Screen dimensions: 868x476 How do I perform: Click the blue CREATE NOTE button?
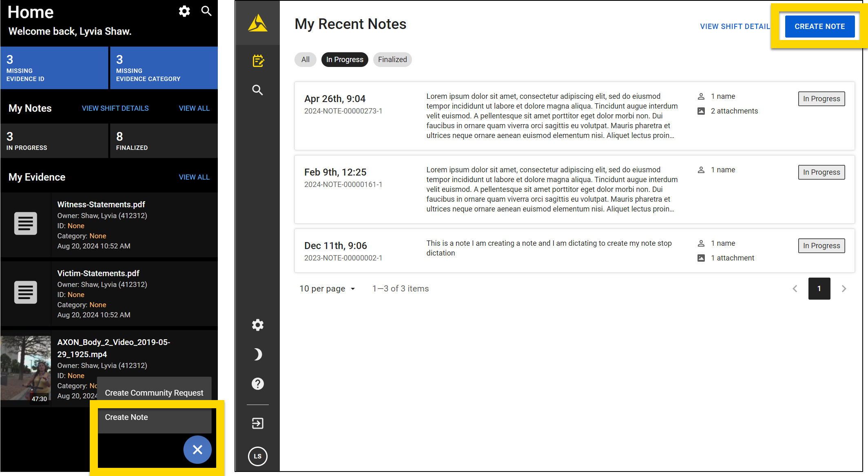click(x=819, y=27)
